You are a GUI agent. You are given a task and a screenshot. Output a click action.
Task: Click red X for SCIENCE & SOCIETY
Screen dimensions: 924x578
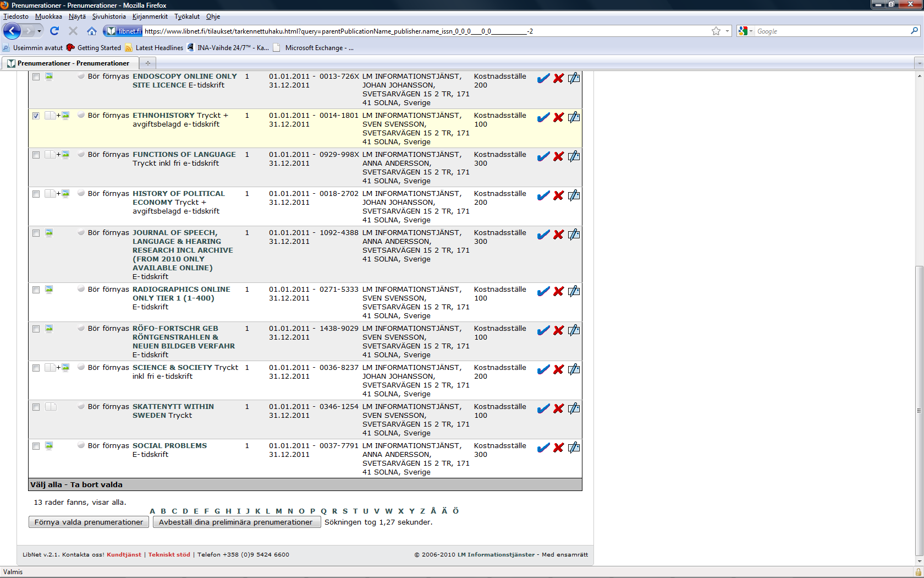(558, 369)
